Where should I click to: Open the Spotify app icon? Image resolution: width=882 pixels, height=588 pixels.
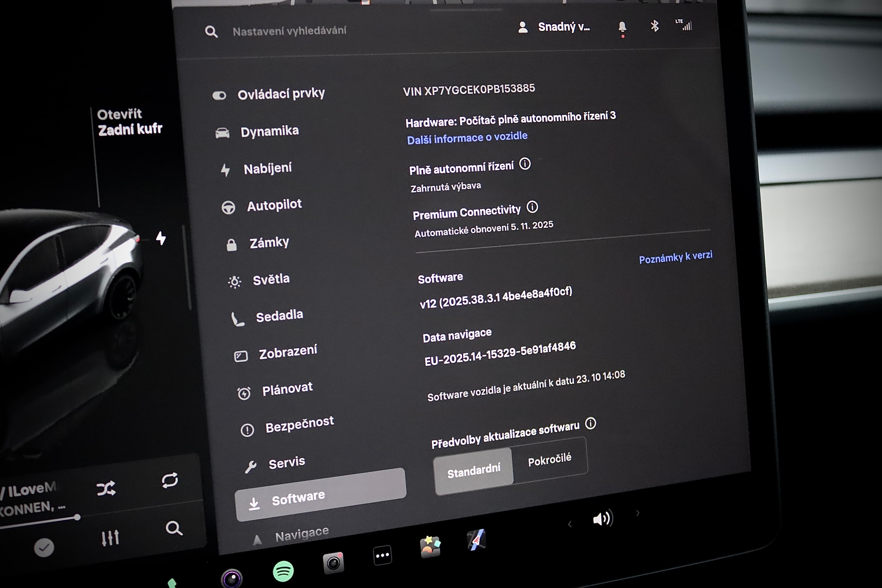[283, 571]
